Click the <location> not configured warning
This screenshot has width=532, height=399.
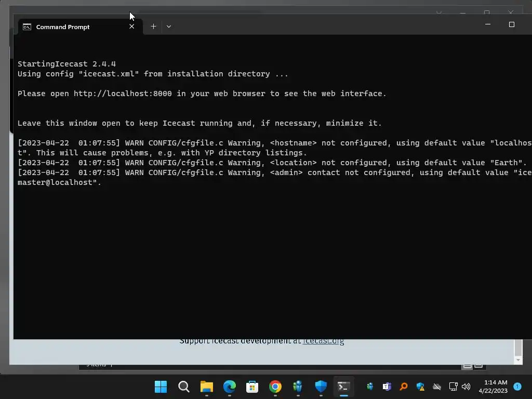(x=272, y=163)
